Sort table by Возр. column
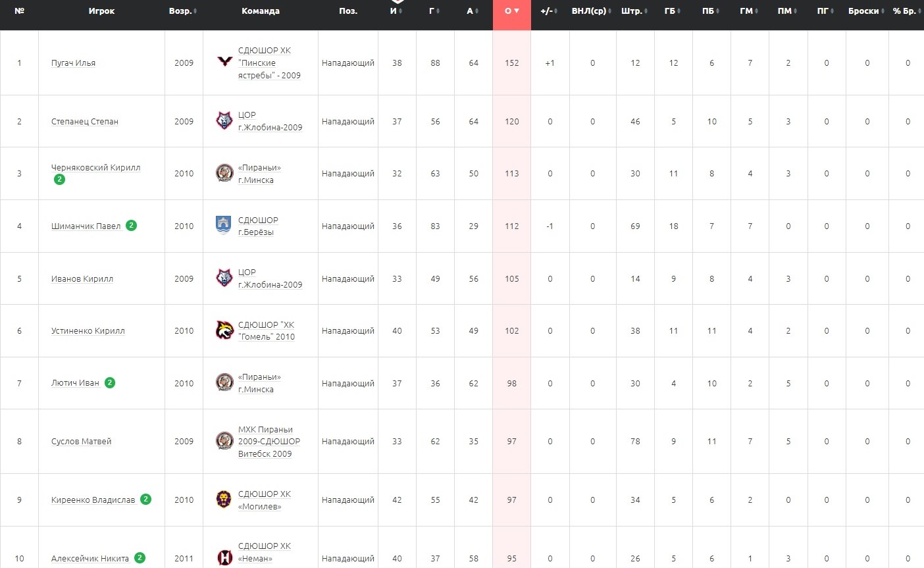 (x=183, y=11)
